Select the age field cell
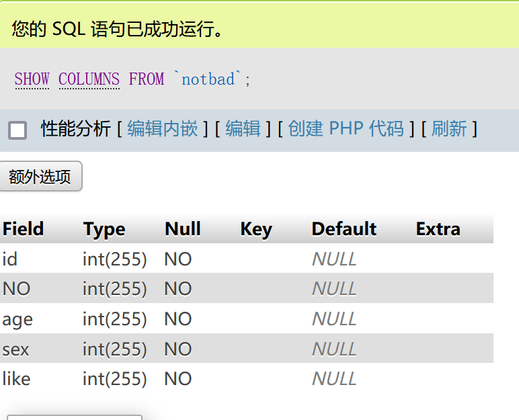 [x=17, y=319]
